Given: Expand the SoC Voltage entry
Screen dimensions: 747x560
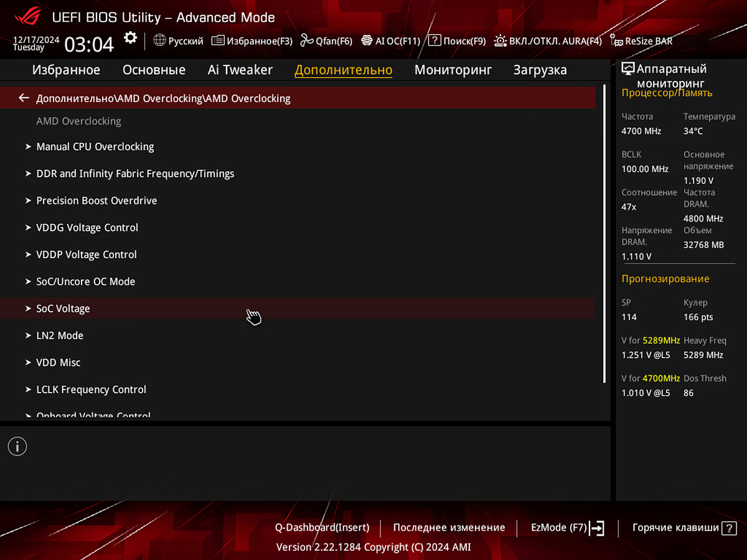Looking at the screenshot, I should [x=298, y=309].
